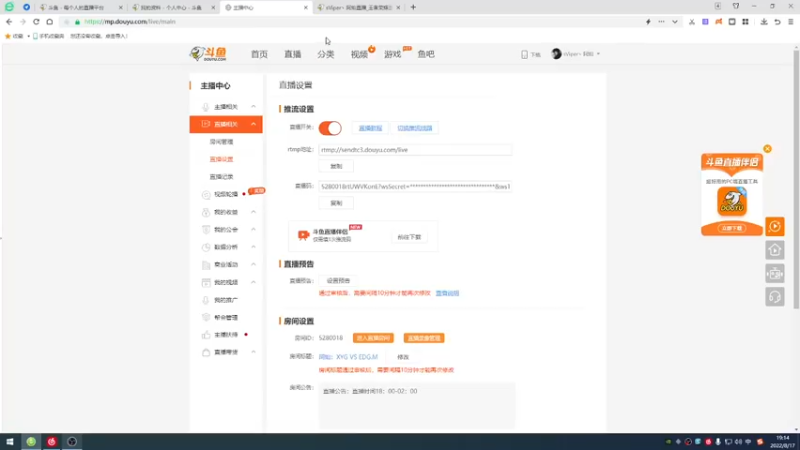The width and height of the screenshot is (800, 450).
Task: Click the undo arrow in browser toolbar
Action: click(x=778, y=21)
